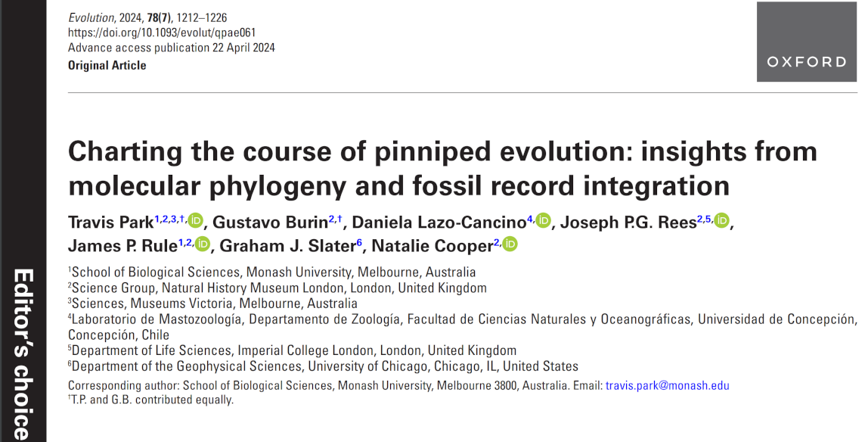Email travis.park@monash.edu corresponding author link
Image resolution: width=868 pixels, height=442 pixels.
(x=667, y=385)
